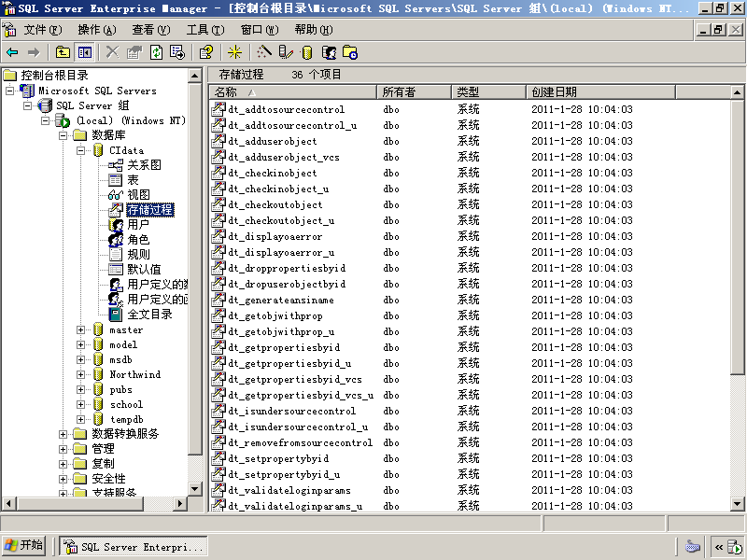The image size is (747, 560).
Task: Click the New database cylinder icon
Action: pyautogui.click(x=307, y=52)
